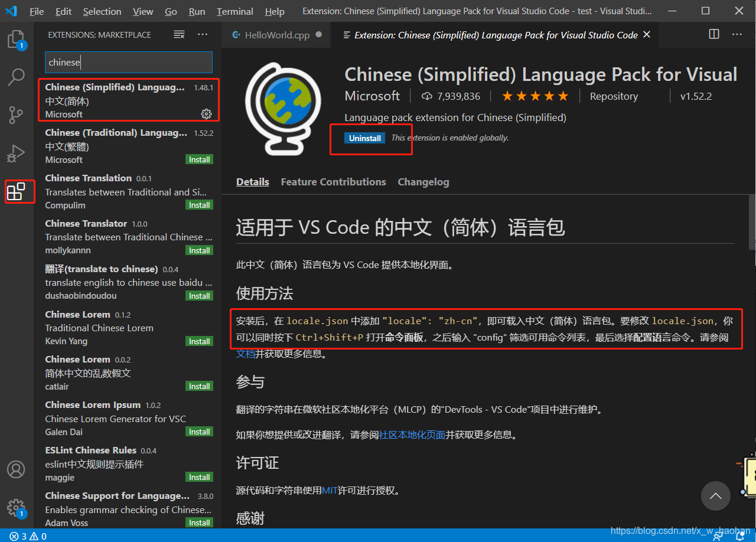The height and width of the screenshot is (542, 756).
Task: Open the MIT license link
Action: click(330, 490)
